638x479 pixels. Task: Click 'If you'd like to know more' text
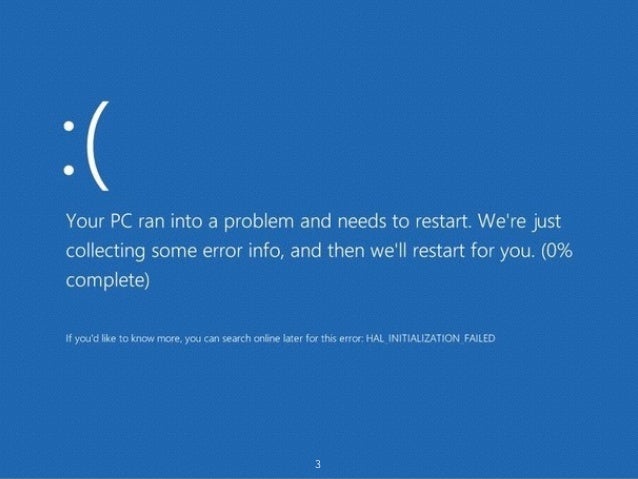click(122, 339)
